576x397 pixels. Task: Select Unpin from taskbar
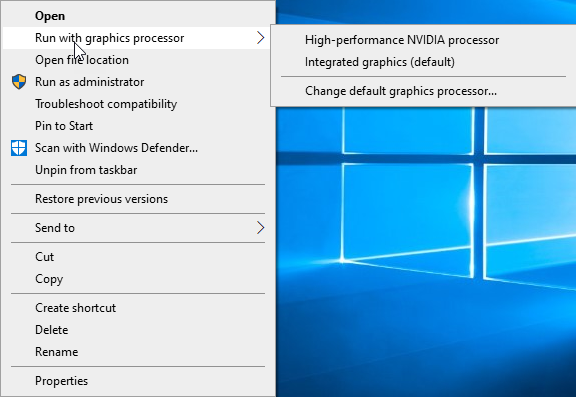tap(138, 170)
